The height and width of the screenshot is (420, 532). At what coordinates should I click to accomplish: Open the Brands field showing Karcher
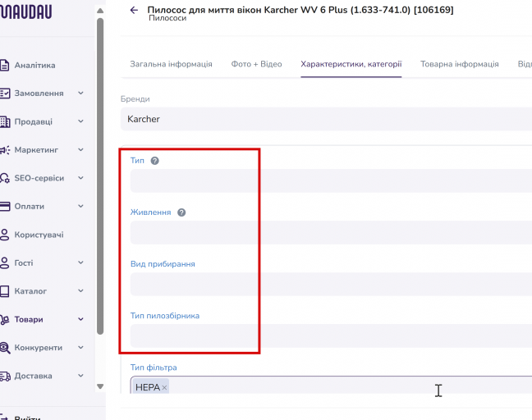point(326,119)
